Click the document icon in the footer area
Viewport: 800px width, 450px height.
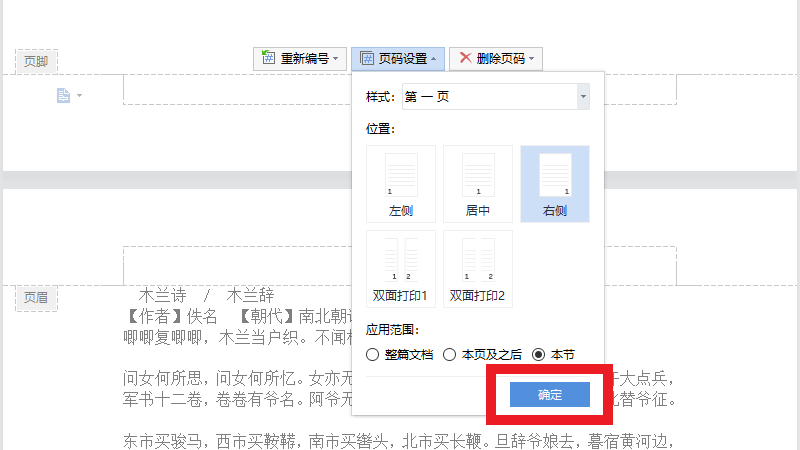pyautogui.click(x=63, y=96)
